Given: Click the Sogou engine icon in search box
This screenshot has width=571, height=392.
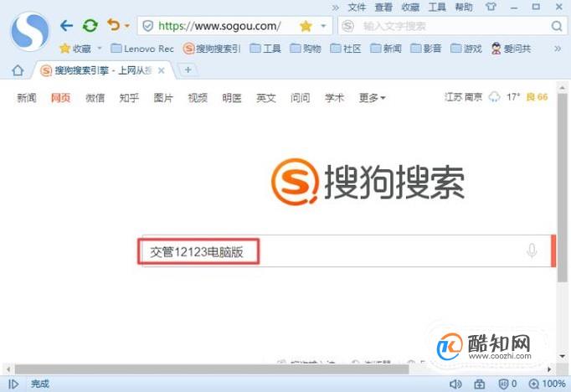Looking at the screenshot, I should click(347, 26).
